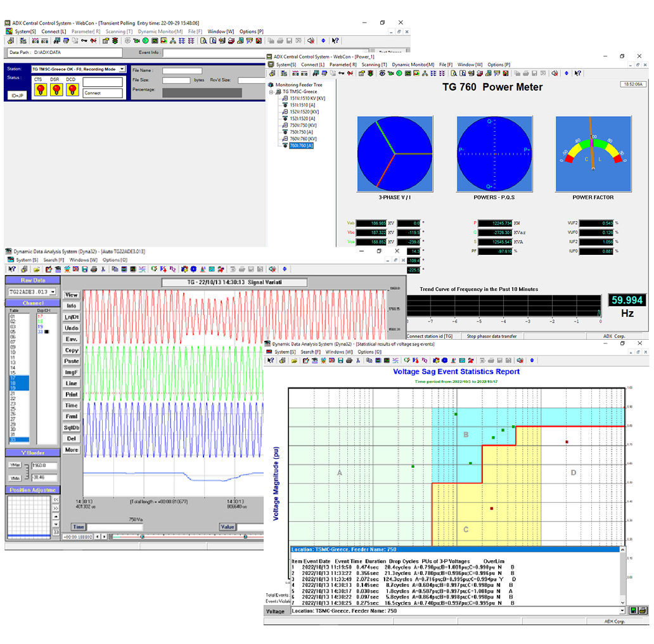
Task: Click the context help arrow icon in WebCon toolbar
Action: (335, 41)
